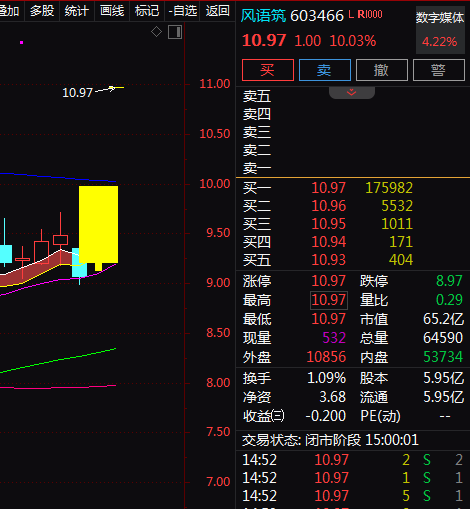This screenshot has height=509, width=470.
Task: Click the 10.00 axis price label
Action: [x=215, y=184]
